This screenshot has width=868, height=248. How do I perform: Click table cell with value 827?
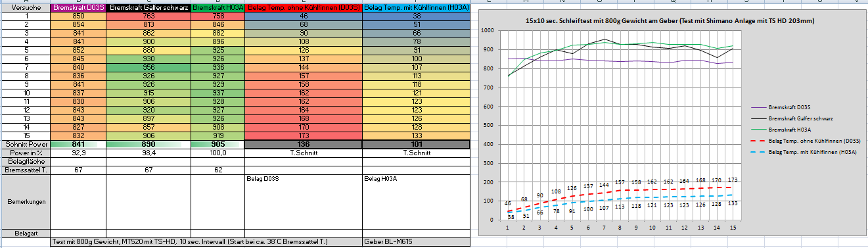[78, 127]
